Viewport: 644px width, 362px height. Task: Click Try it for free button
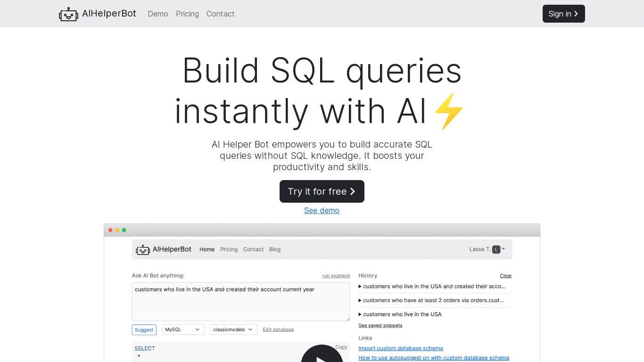(322, 191)
